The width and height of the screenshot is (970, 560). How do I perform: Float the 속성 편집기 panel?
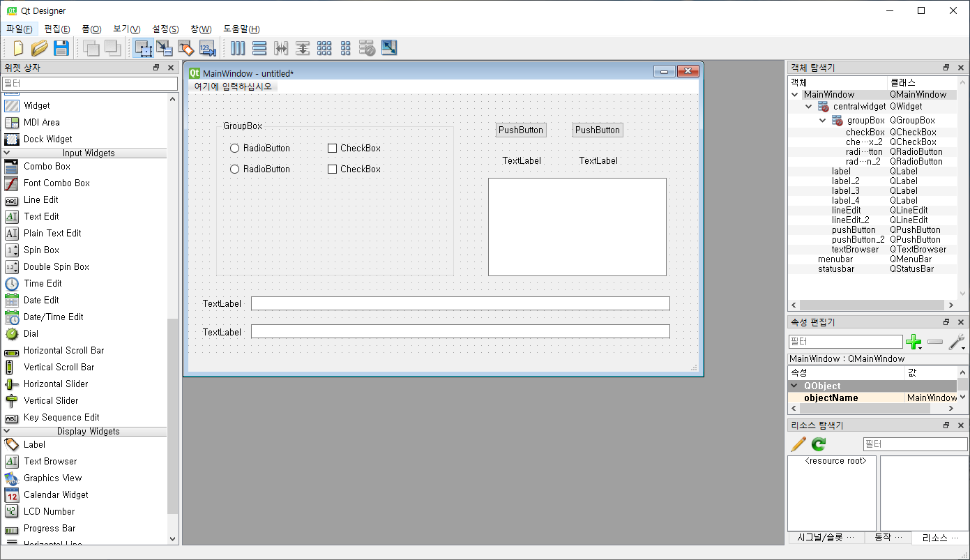pos(946,322)
